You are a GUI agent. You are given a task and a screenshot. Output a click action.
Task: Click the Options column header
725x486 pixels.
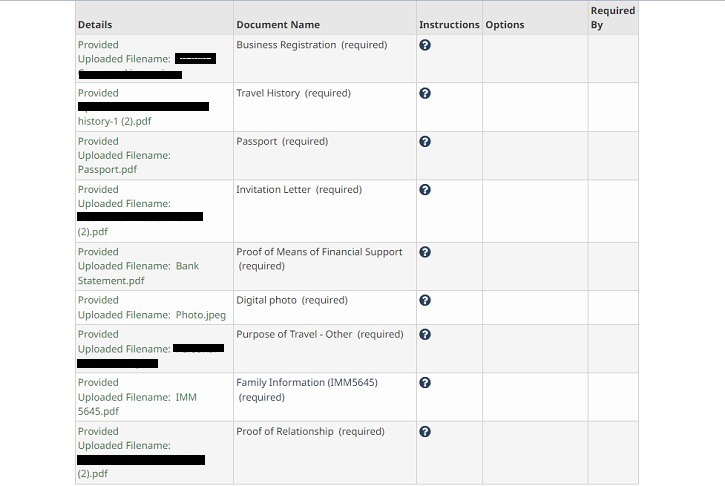pos(504,24)
